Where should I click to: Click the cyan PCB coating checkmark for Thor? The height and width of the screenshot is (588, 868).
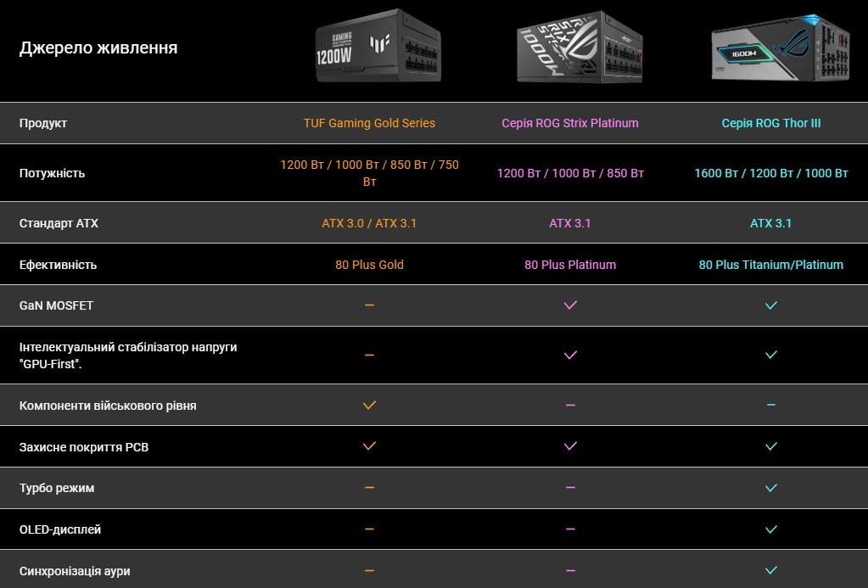tap(771, 446)
